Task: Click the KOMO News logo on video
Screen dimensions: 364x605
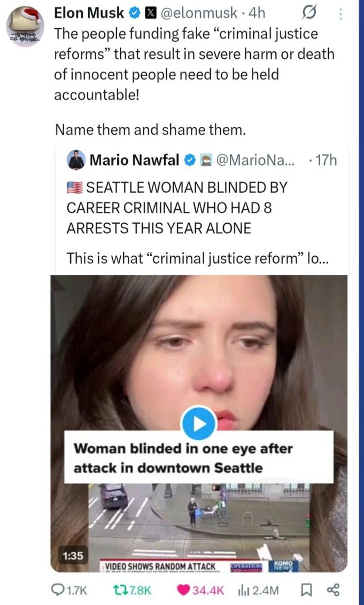Action: tap(284, 565)
